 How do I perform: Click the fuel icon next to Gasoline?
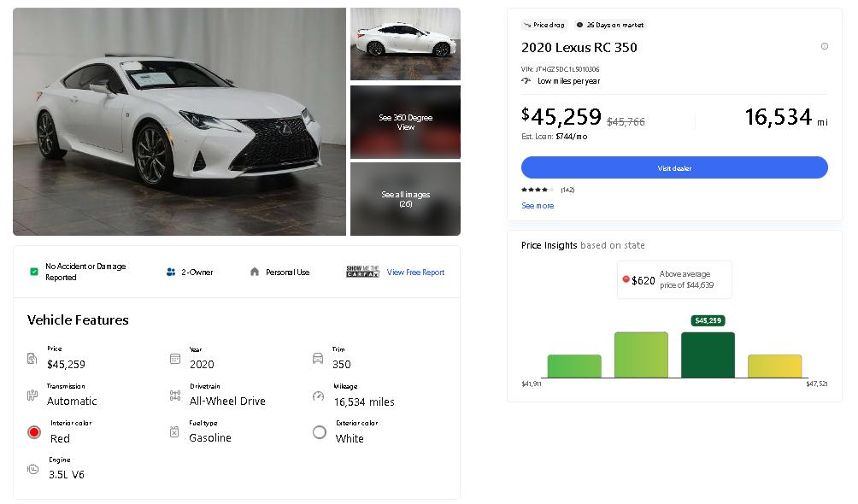coord(174,432)
